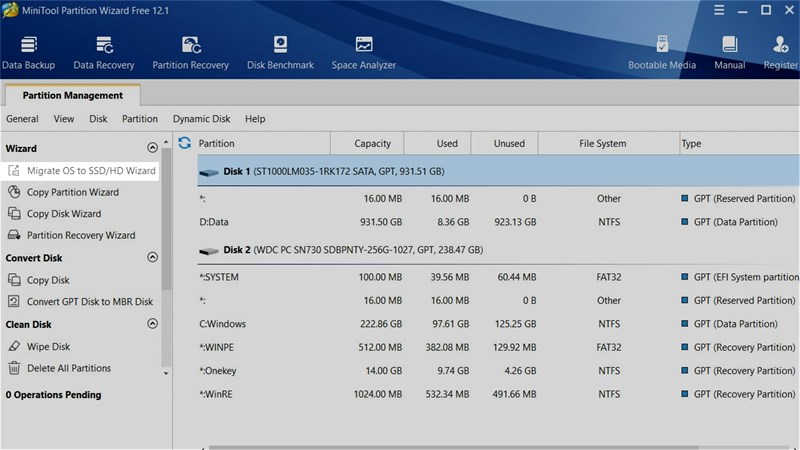Open the Dynamic Disk menu

[x=202, y=119]
